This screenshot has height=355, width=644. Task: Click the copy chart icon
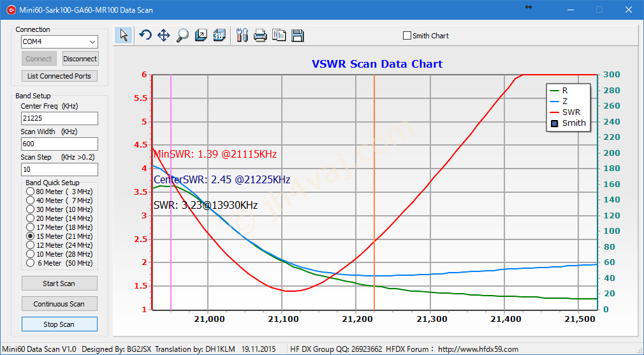click(279, 35)
